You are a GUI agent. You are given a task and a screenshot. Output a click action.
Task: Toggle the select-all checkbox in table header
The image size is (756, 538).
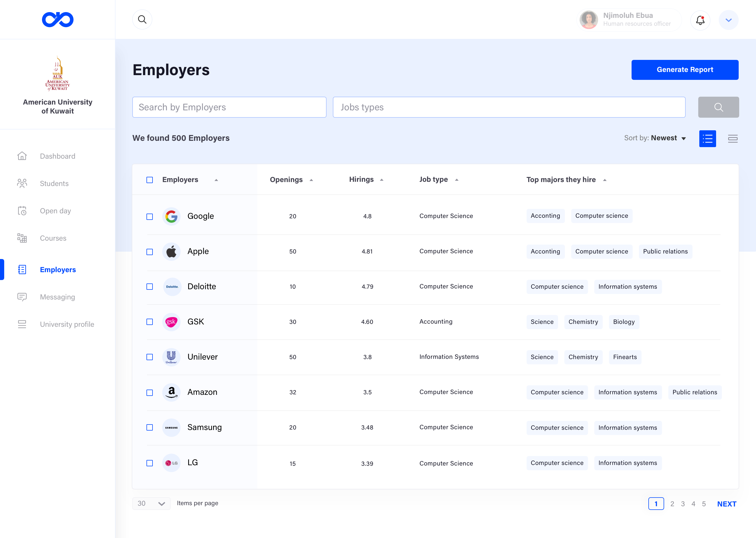(x=150, y=180)
